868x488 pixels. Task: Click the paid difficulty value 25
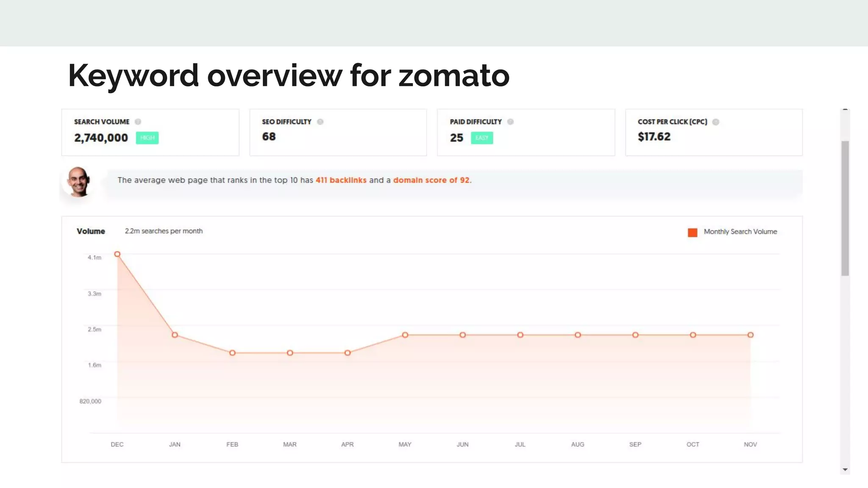[x=456, y=138]
